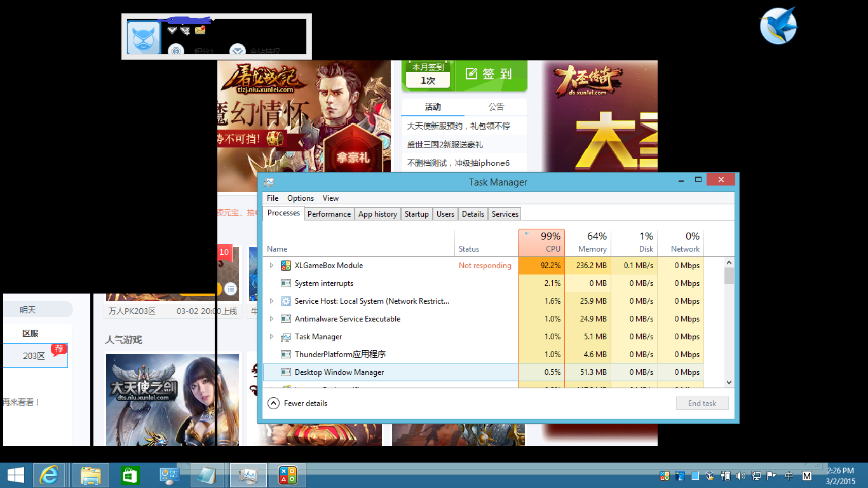This screenshot has height=488, width=868.
Task: Open link 大天使新服预约，礼包领不停
Action: (x=459, y=126)
